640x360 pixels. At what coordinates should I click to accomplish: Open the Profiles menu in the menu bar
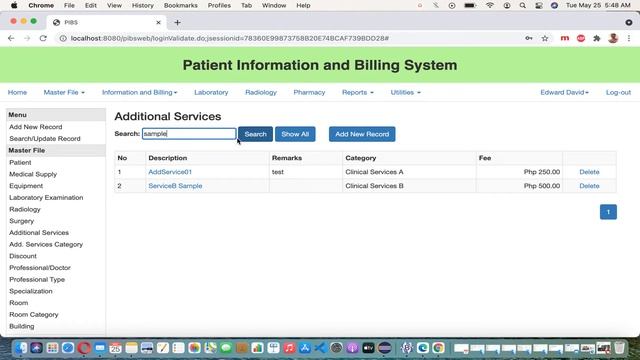pyautogui.click(x=219, y=5)
